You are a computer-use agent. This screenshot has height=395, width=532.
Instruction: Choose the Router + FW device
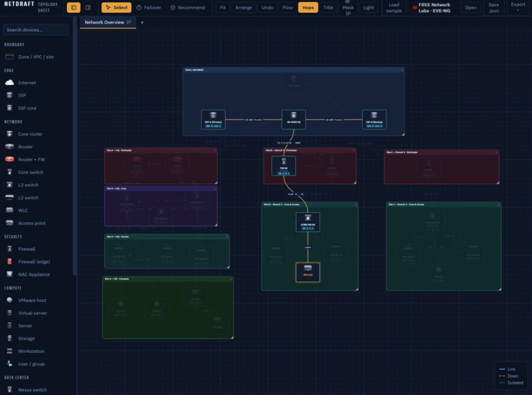tap(36, 159)
